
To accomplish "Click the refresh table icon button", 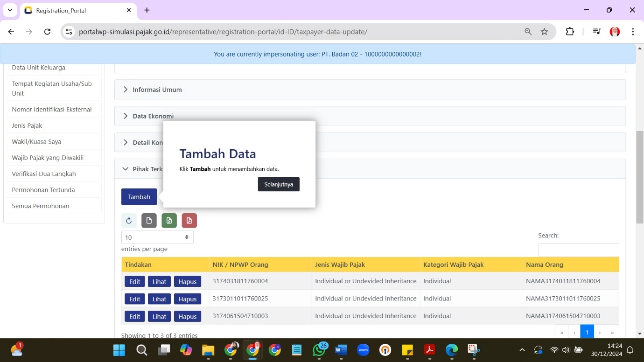I will pos(129,221).
